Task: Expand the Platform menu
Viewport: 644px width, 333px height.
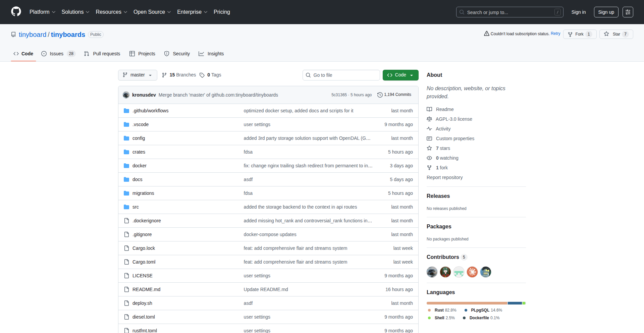Action: [42, 12]
